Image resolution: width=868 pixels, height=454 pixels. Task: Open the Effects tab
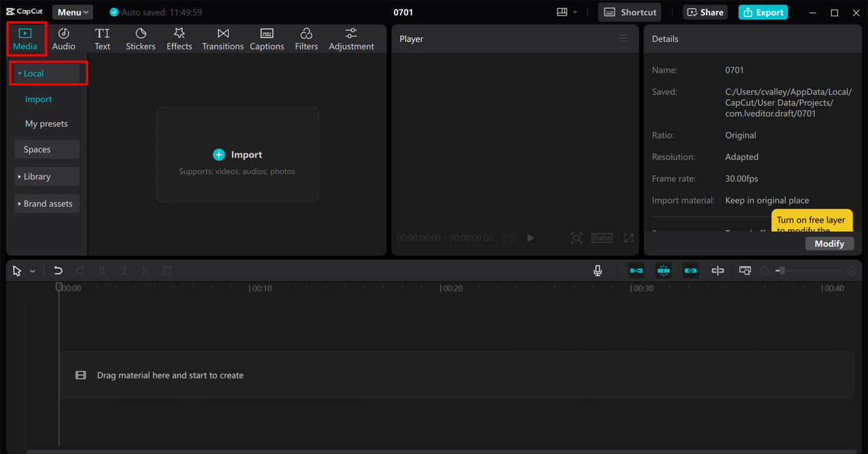180,39
